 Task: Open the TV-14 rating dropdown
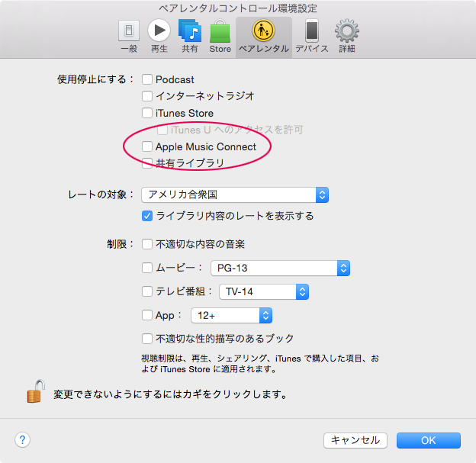coord(264,292)
